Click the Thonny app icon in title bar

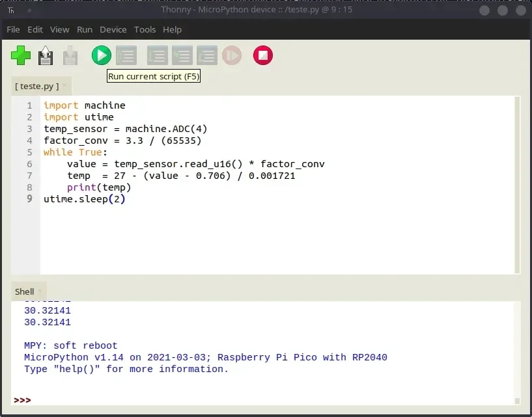tap(11, 10)
